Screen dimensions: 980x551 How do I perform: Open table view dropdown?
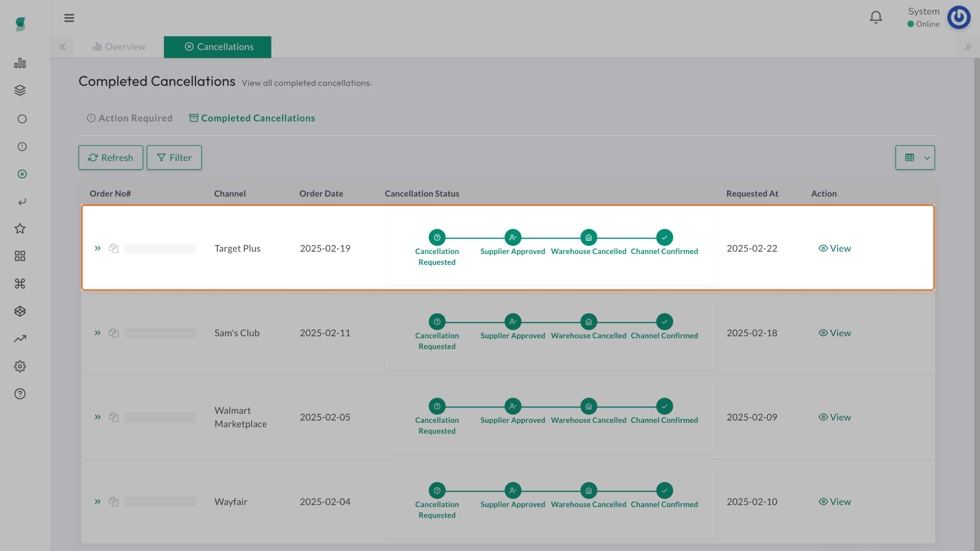(915, 157)
